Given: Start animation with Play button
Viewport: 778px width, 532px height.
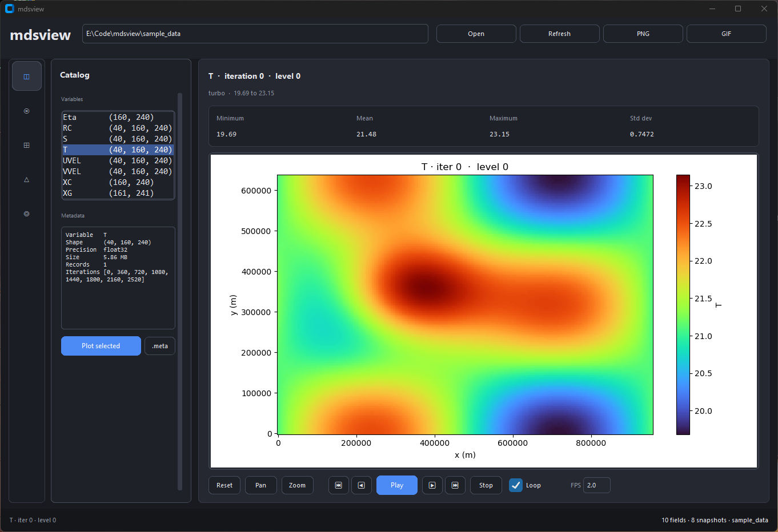Looking at the screenshot, I should click(x=397, y=485).
